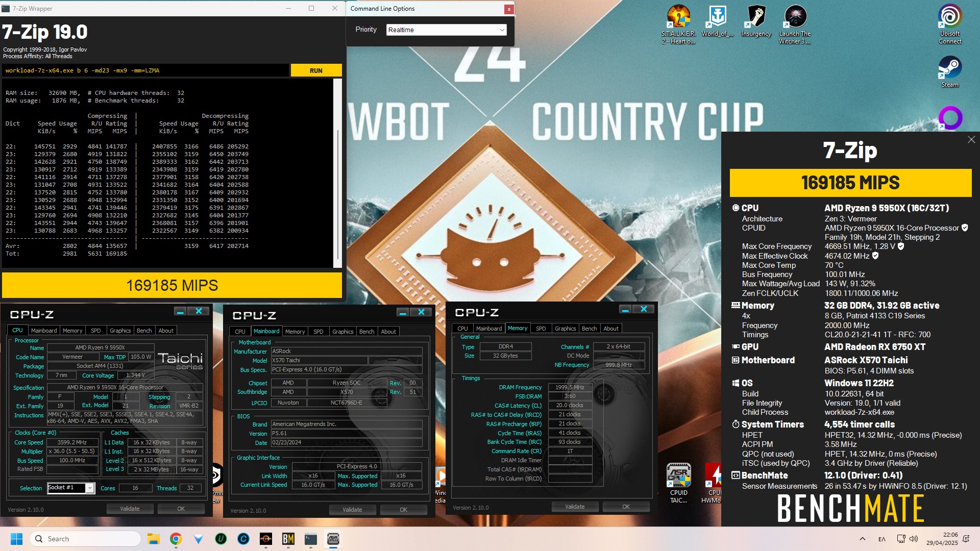
Task: Open green U app on taskbar
Action: pyautogui.click(x=221, y=539)
